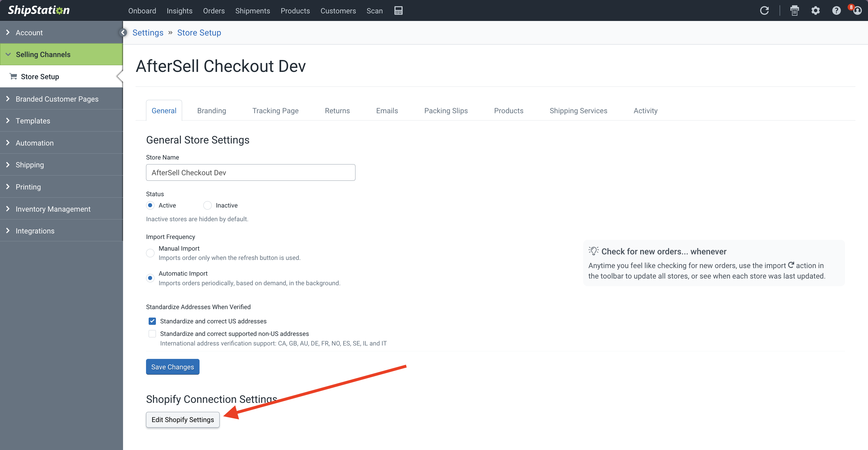Screen dimensions: 868x450
Task: Open the Shipments menu item
Action: (x=252, y=11)
